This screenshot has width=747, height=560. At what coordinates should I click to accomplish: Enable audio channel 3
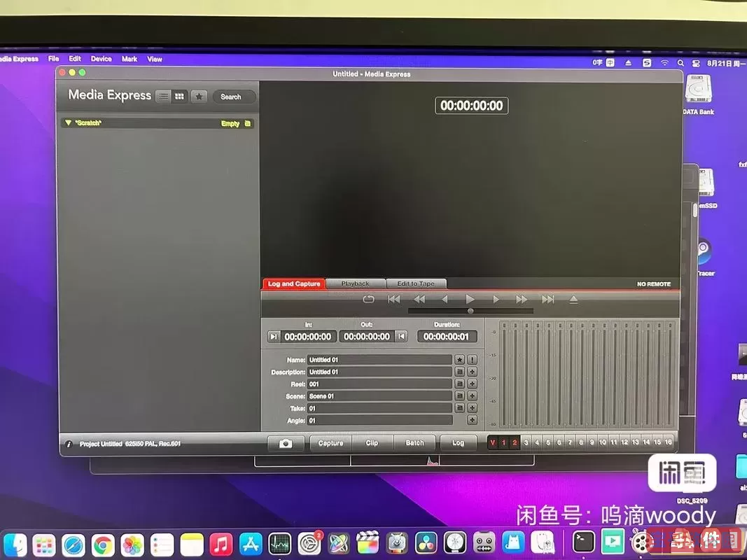[526, 443]
